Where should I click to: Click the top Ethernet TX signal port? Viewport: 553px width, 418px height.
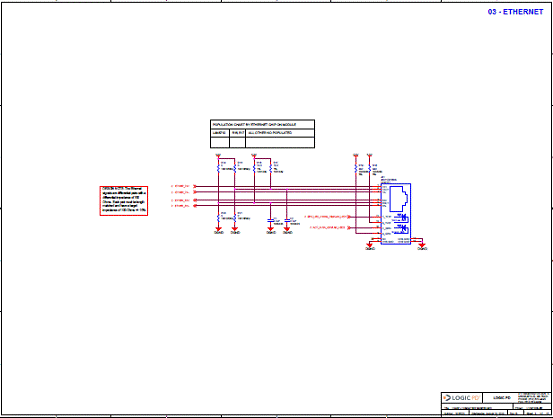(183, 186)
